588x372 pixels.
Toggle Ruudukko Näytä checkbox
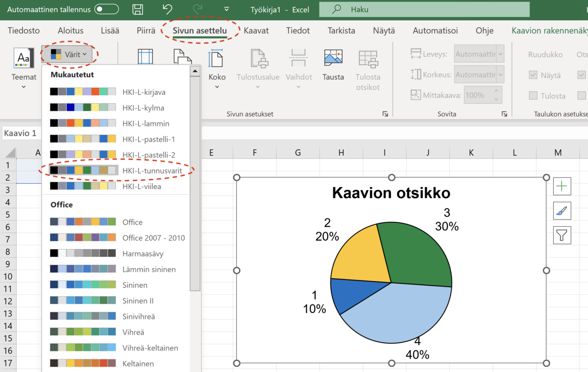tap(533, 75)
